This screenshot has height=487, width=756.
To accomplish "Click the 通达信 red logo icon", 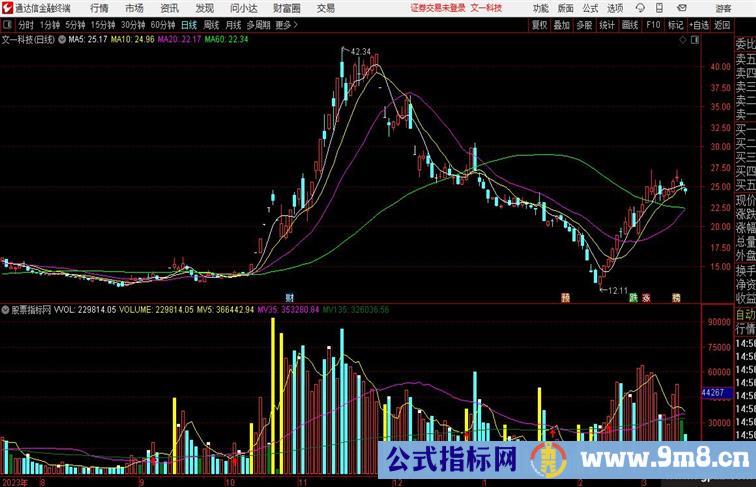I will click(x=7, y=8).
